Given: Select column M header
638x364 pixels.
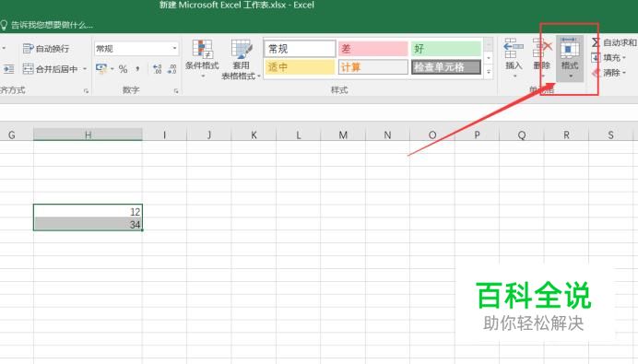Looking at the screenshot, I should (343, 135).
